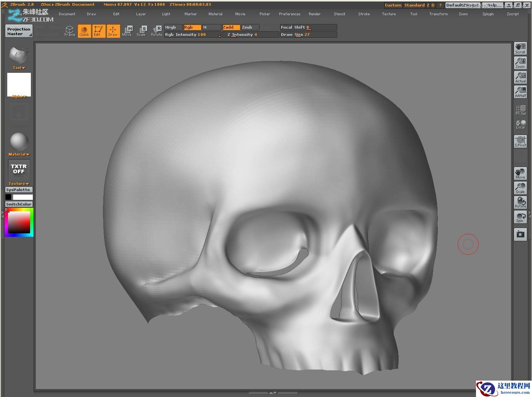Click the AAHalf icon in the right sidebar
532x397 pixels.
click(520, 92)
